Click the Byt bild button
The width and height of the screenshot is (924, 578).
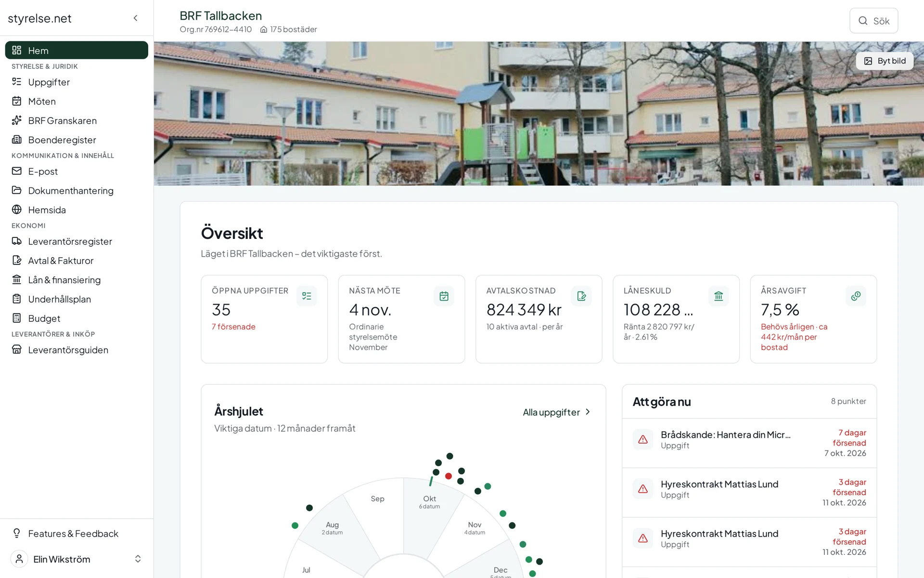coord(885,61)
